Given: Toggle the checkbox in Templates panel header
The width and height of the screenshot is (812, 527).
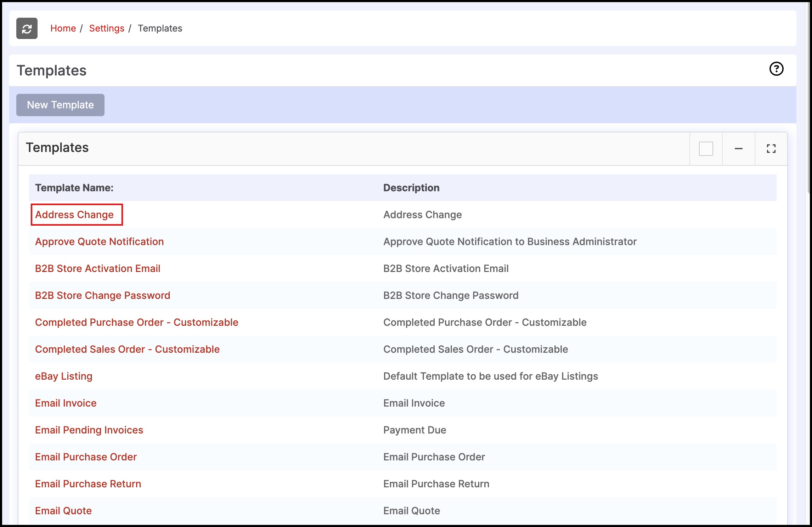Looking at the screenshot, I should [706, 149].
